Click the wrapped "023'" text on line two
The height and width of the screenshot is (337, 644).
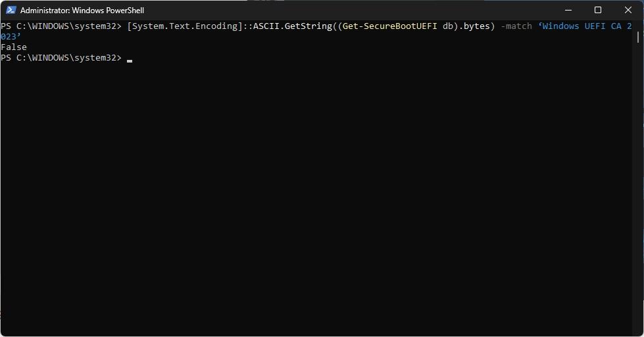pos(11,37)
